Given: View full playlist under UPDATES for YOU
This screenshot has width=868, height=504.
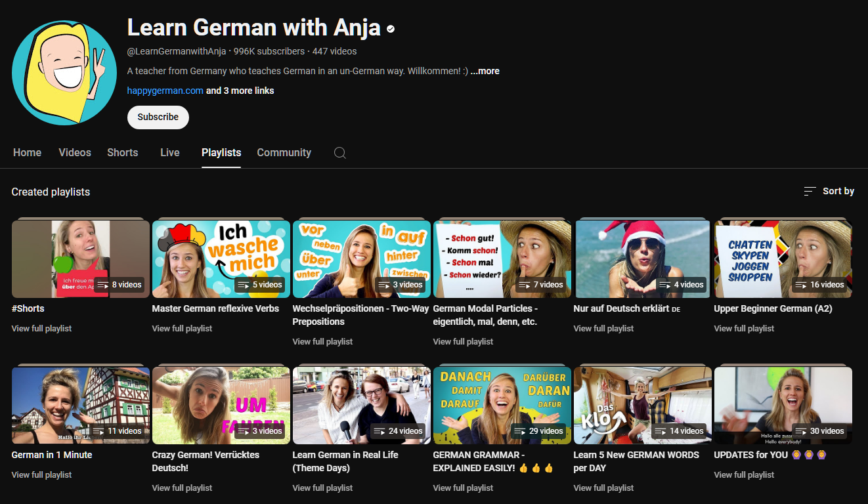Looking at the screenshot, I should pyautogui.click(x=744, y=474).
